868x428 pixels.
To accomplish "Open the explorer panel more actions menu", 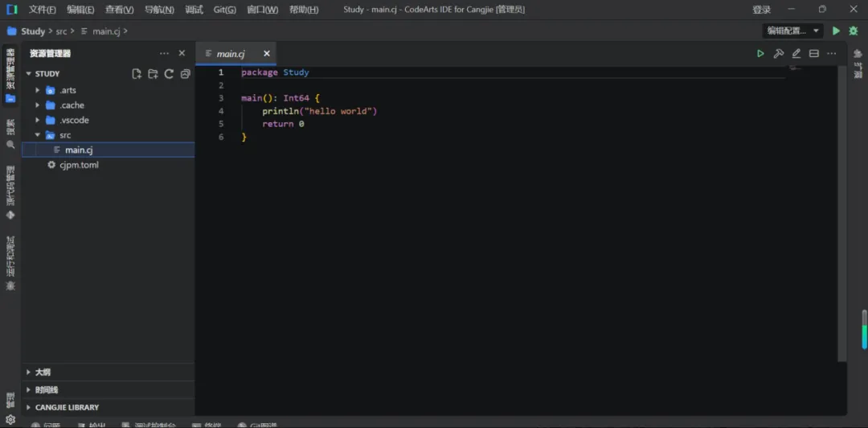I will point(165,54).
